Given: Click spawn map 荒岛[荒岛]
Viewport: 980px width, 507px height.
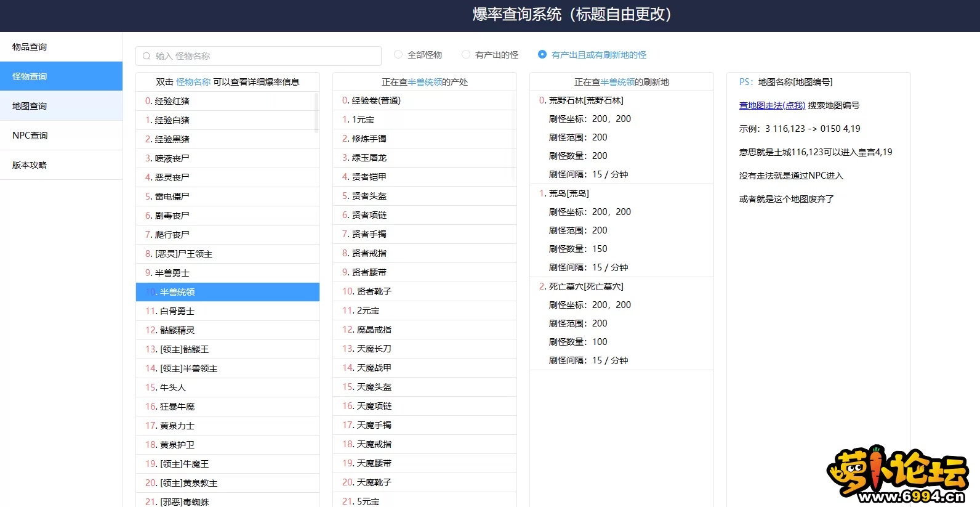Looking at the screenshot, I should [x=569, y=193].
